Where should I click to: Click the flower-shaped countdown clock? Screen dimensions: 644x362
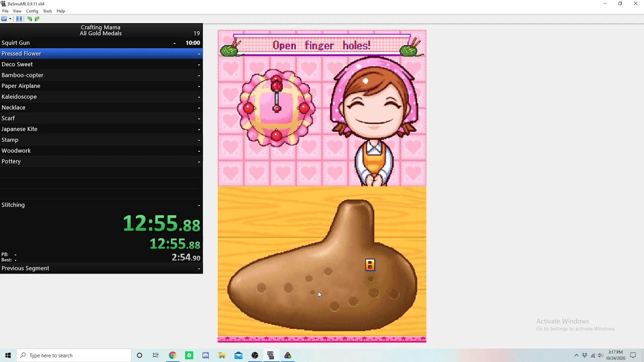[x=276, y=108]
